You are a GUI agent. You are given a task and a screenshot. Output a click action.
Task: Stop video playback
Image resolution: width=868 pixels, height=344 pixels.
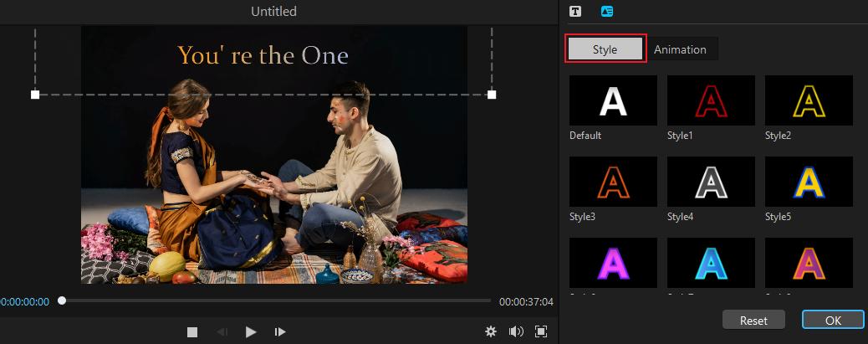point(192,331)
